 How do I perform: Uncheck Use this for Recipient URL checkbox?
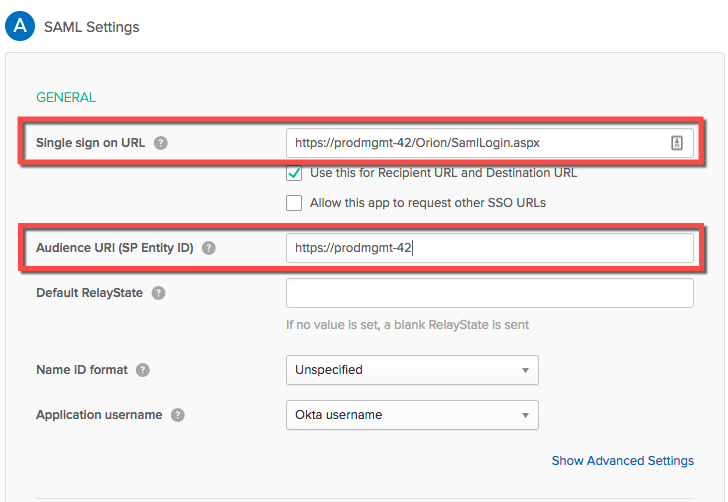[294, 173]
